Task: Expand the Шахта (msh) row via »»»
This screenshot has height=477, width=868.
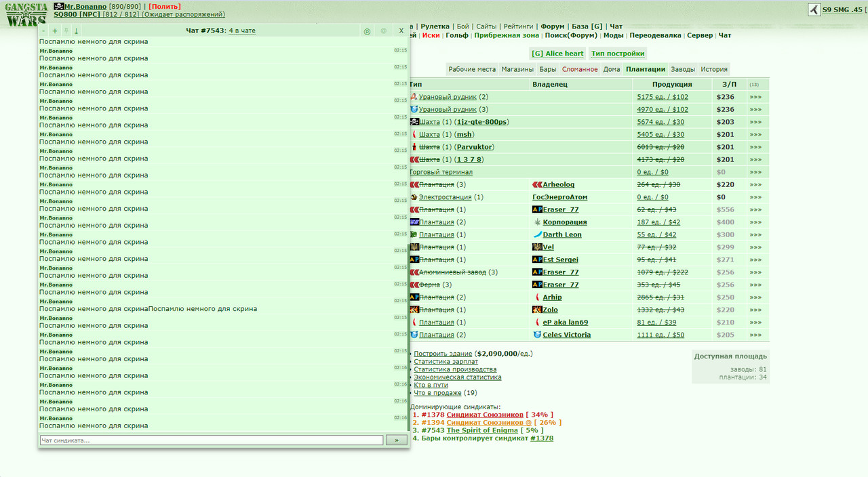Action: point(755,134)
